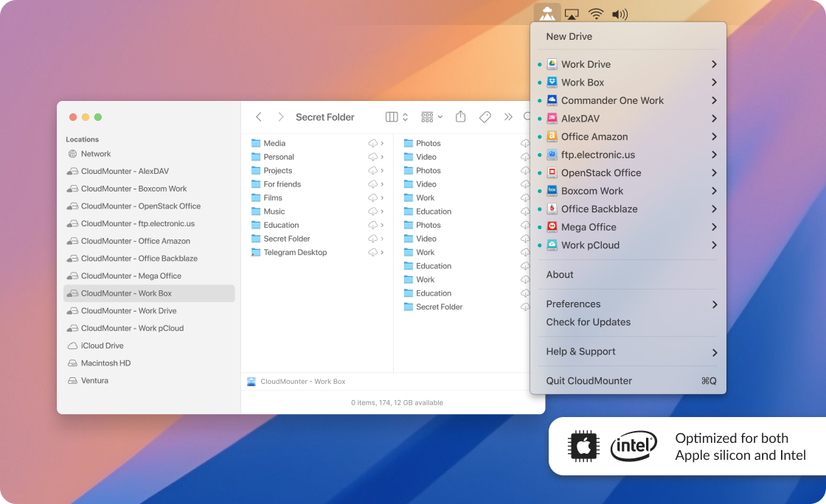
Task: Click the Wi-Fi icon in menu bar
Action: pos(596,14)
